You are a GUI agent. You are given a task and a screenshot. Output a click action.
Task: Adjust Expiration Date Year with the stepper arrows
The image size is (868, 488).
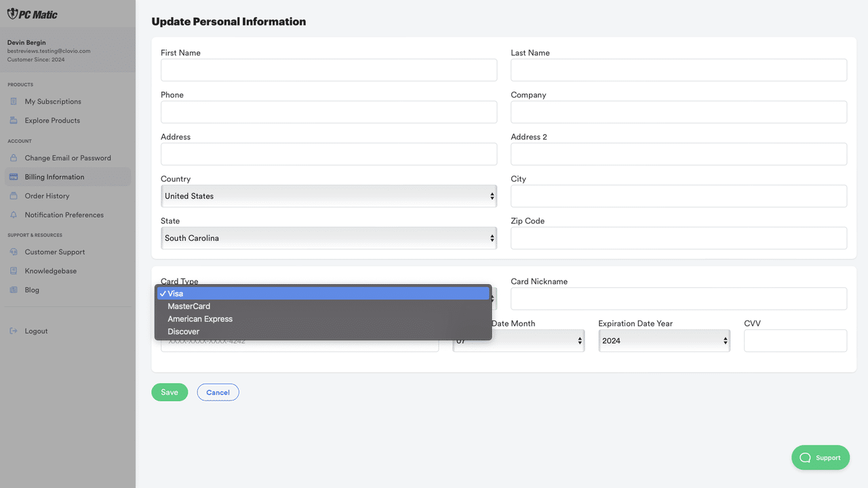pos(724,340)
